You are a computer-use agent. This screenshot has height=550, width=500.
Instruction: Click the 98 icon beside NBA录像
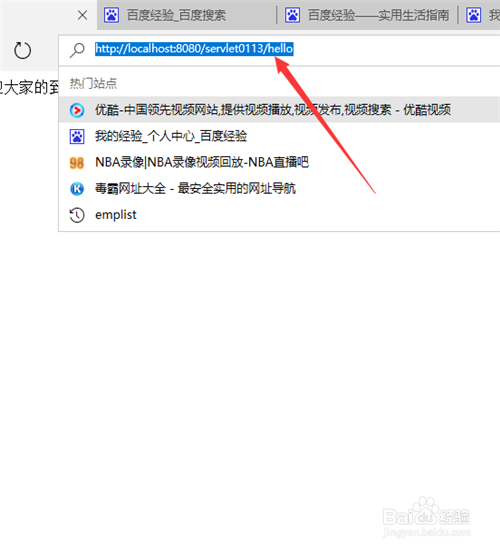click(77, 163)
